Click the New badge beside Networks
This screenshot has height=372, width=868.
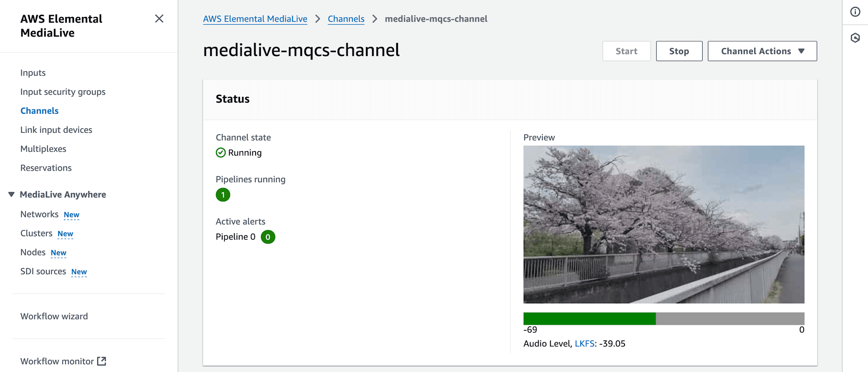72,214
